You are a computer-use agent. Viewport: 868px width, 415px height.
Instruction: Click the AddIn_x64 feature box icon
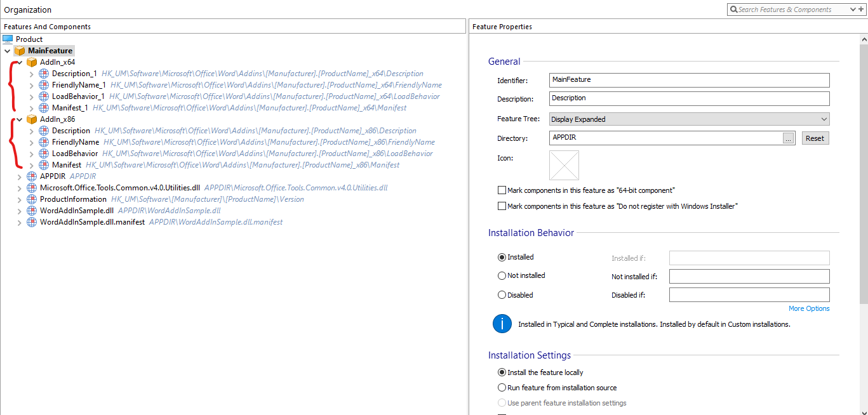click(32, 62)
